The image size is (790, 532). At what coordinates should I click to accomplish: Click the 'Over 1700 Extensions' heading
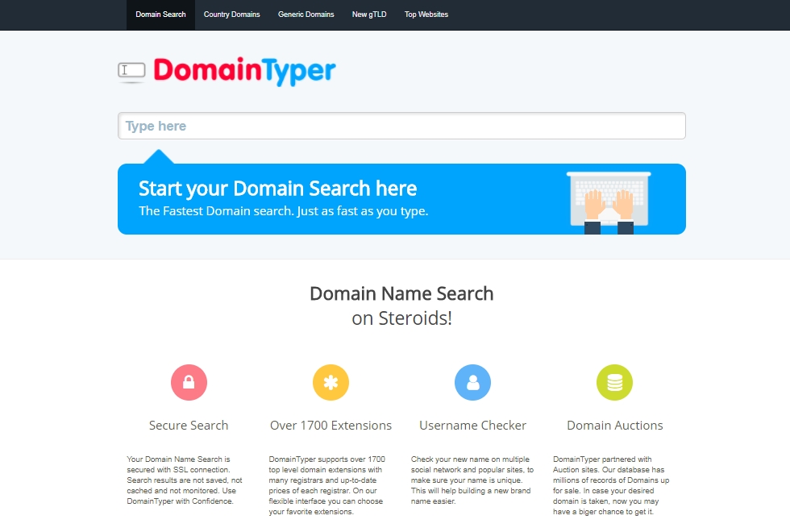point(331,426)
